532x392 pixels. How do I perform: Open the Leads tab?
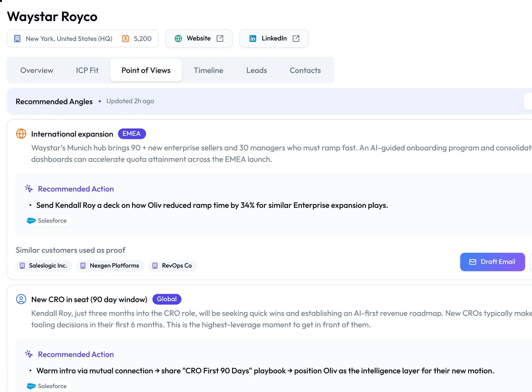(256, 70)
